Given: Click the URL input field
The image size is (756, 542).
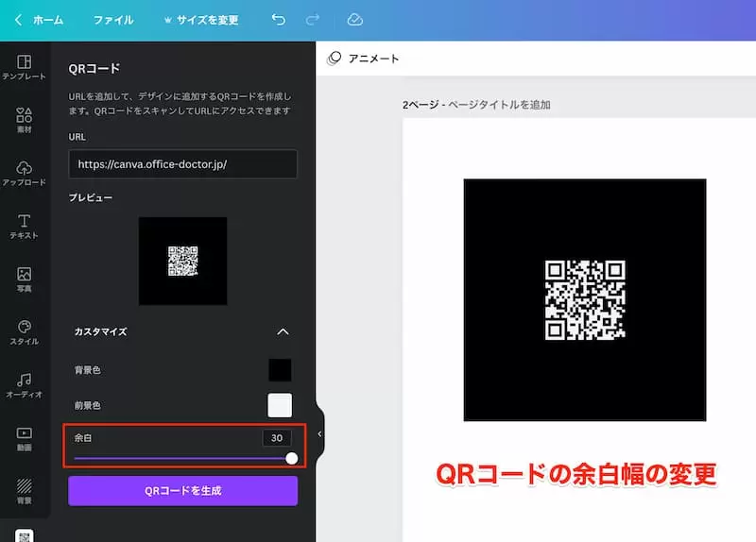Looking at the screenshot, I should (x=182, y=163).
